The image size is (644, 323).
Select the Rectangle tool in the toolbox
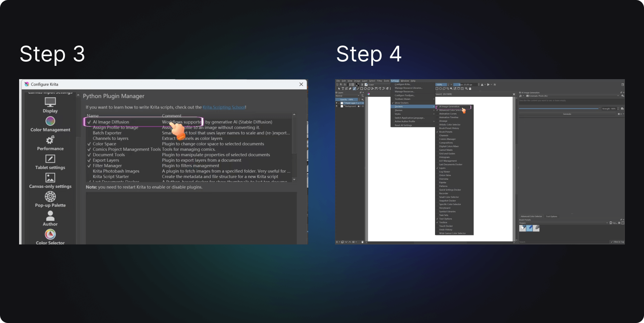coord(362,89)
